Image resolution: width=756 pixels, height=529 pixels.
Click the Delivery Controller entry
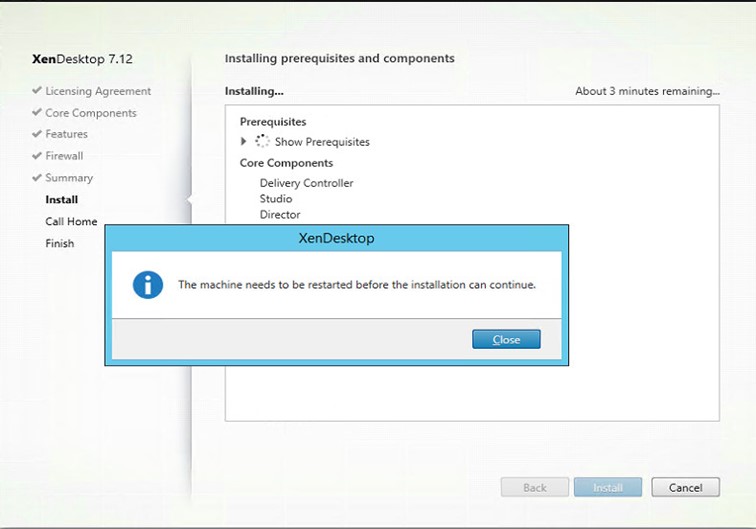point(306,183)
